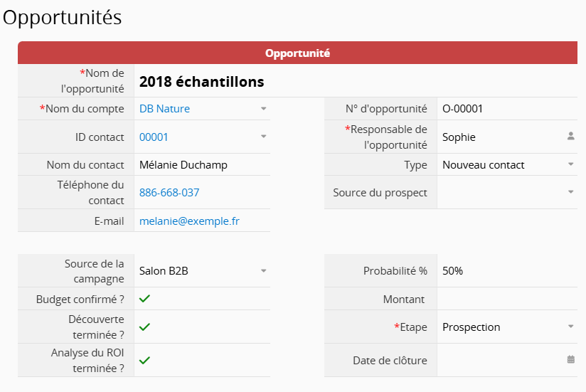
Task: Edit the 2018 échantillons opportunity name
Action: click(202, 82)
